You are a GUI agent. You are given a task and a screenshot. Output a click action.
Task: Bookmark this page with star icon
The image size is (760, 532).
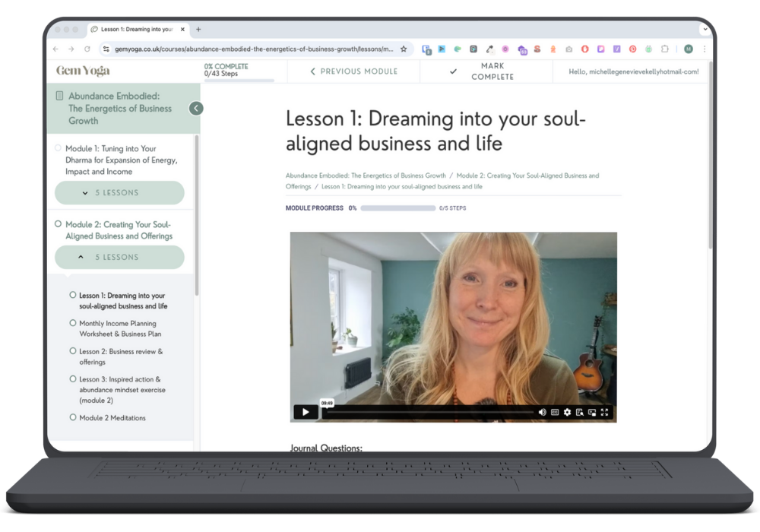point(404,49)
